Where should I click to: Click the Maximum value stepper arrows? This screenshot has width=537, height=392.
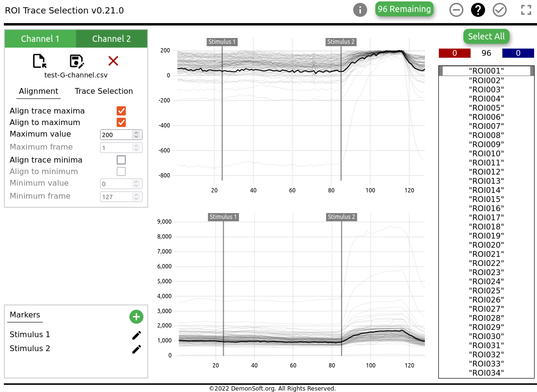(136, 135)
